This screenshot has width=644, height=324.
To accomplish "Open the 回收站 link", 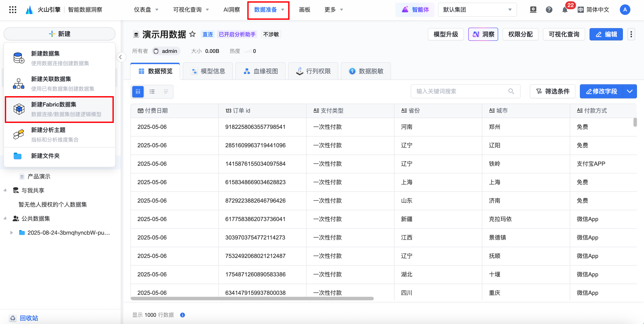I will [x=29, y=318].
